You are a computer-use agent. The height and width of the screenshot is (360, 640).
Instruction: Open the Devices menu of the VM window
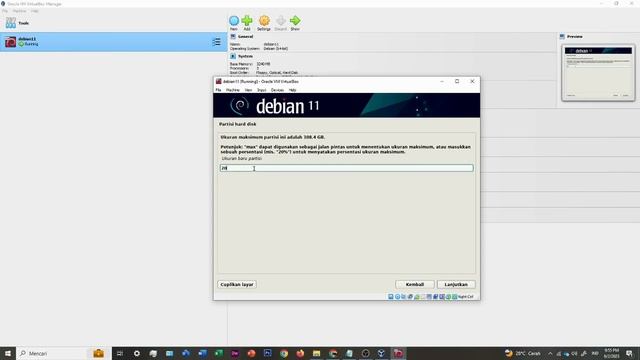pyautogui.click(x=277, y=90)
